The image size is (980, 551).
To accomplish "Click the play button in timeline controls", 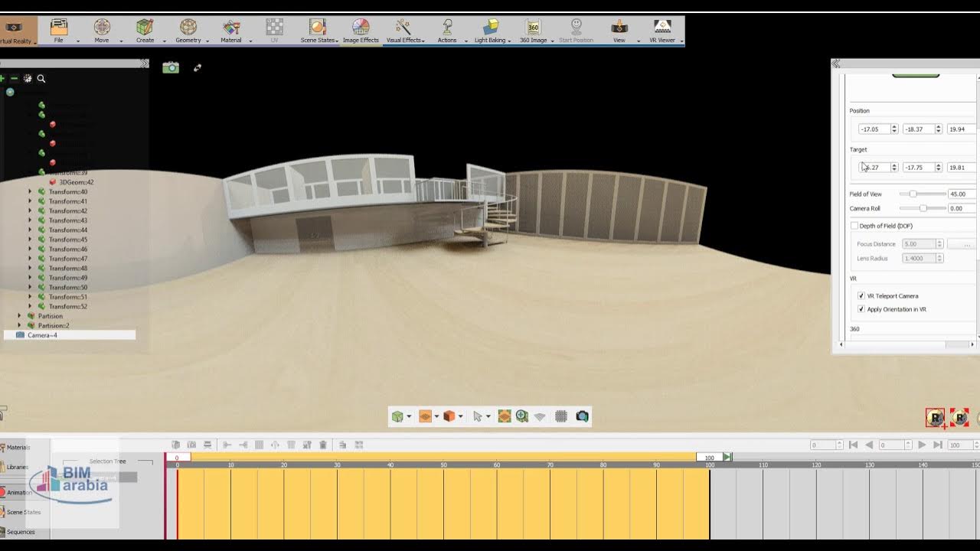I will [x=922, y=445].
